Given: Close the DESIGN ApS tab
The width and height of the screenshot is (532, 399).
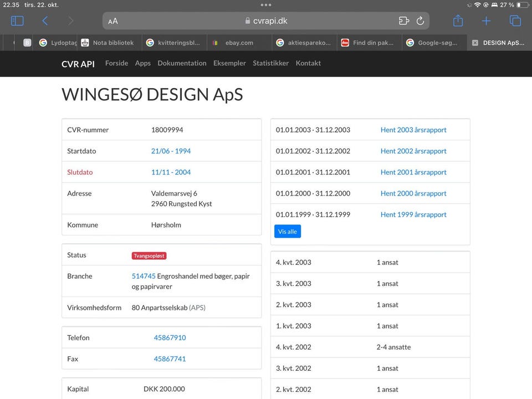Looking at the screenshot, I should tap(475, 43).
